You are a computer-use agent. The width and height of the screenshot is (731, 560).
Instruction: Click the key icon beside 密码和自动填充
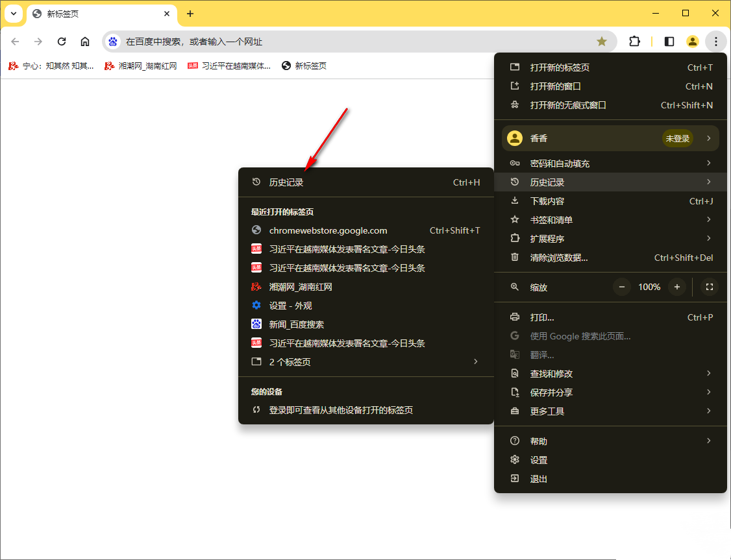(515, 163)
